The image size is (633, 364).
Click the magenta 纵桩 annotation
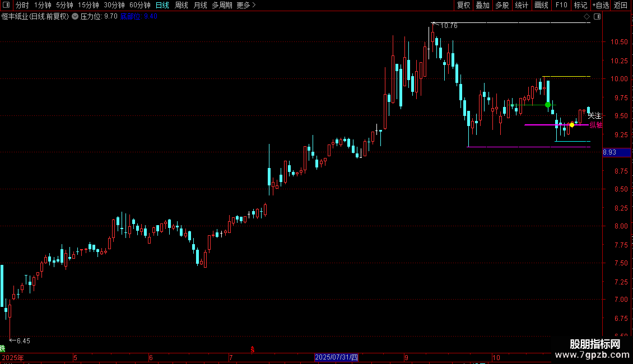(x=596, y=125)
